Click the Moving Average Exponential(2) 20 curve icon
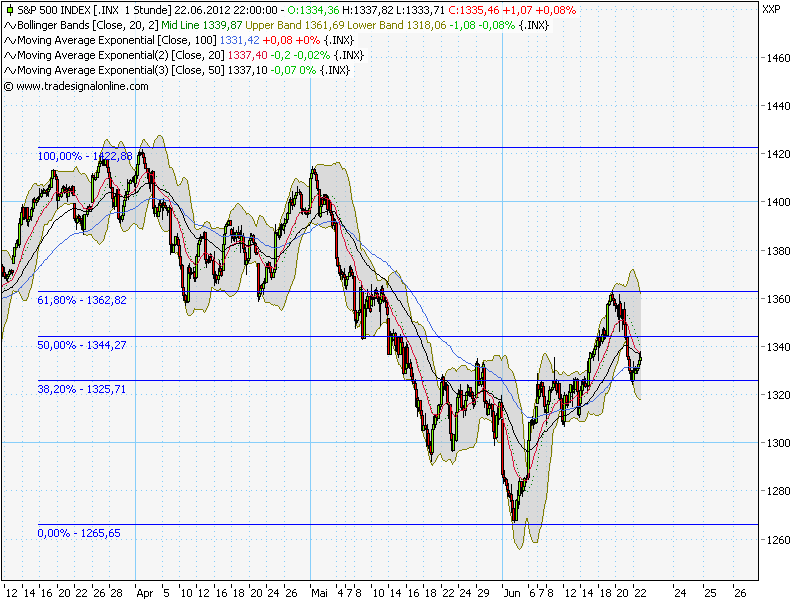The image size is (800, 600). (9, 56)
